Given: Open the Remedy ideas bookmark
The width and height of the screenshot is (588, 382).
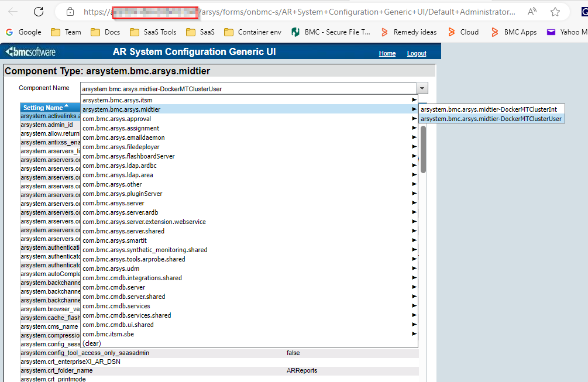Looking at the screenshot, I should (409, 32).
